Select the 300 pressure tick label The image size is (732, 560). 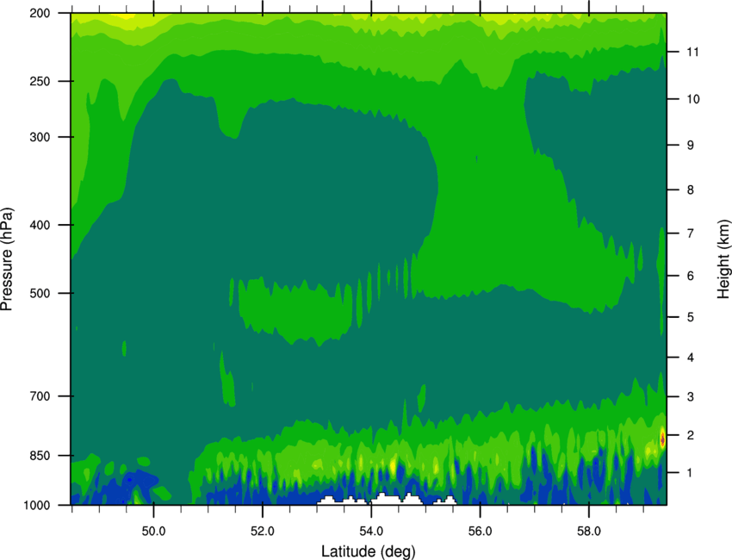[x=40, y=137]
